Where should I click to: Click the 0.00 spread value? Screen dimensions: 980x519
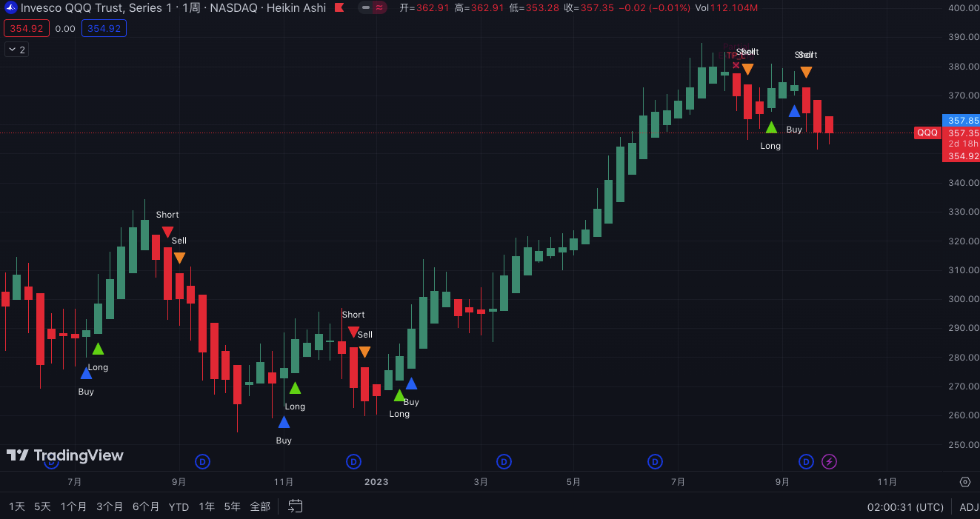65,29
